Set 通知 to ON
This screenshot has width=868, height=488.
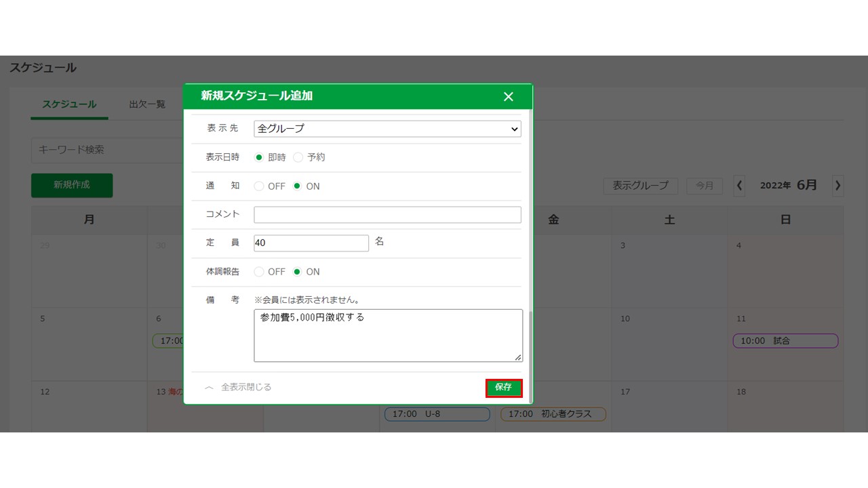point(297,186)
